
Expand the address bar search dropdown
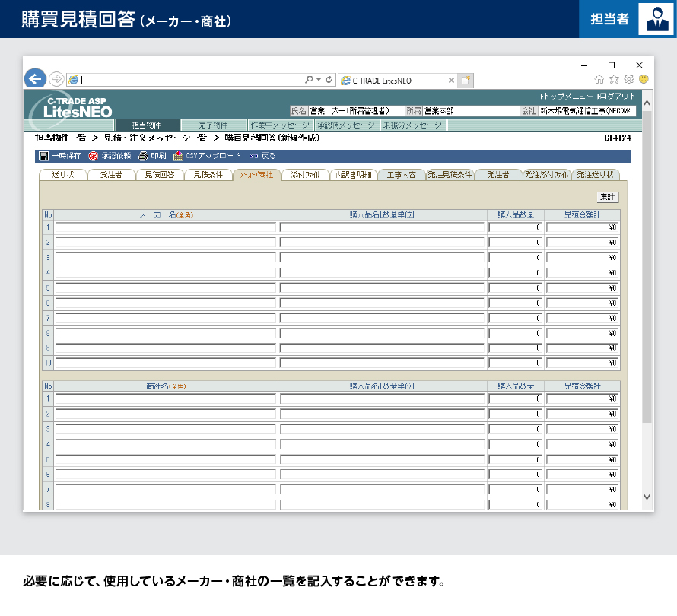(318, 79)
